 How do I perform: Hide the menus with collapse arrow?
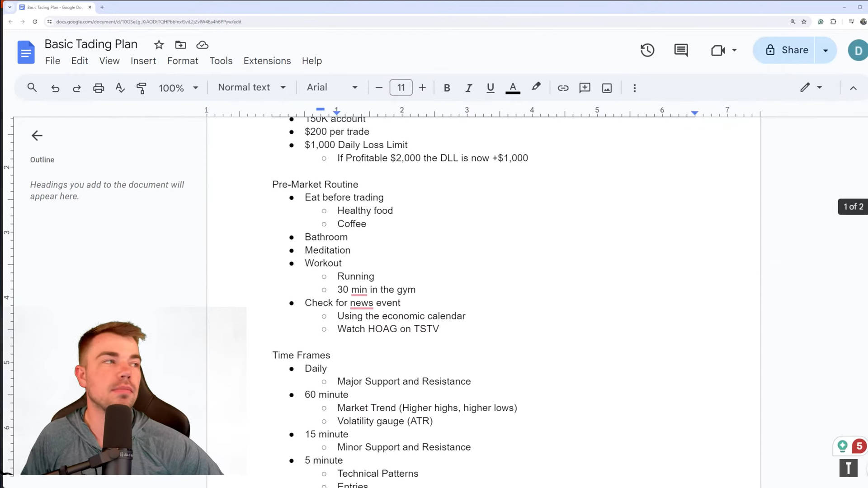tap(853, 88)
